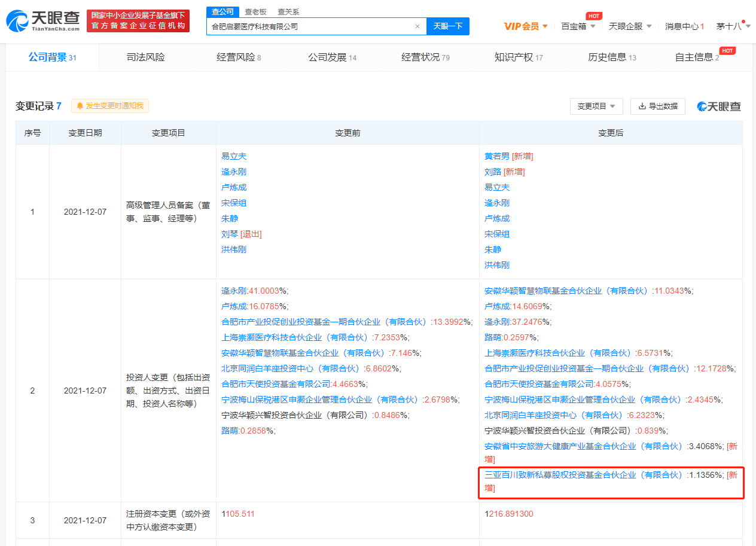Viewport: 756px width, 546px height.
Task: Click the download icon in 导出数据
Action: pos(642,106)
